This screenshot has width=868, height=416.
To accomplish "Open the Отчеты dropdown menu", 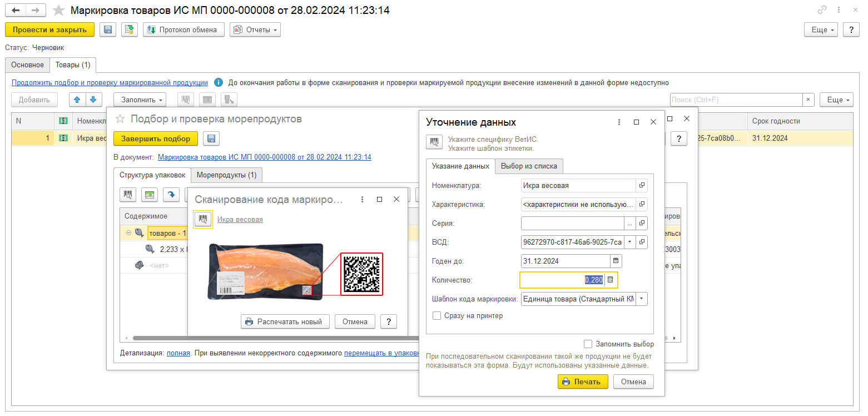I will coord(255,30).
